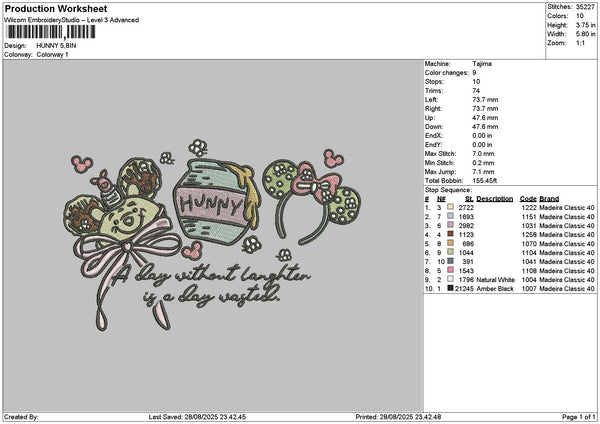
Task: Select the Left measurement 73.7 mm
Action: [x=485, y=99]
